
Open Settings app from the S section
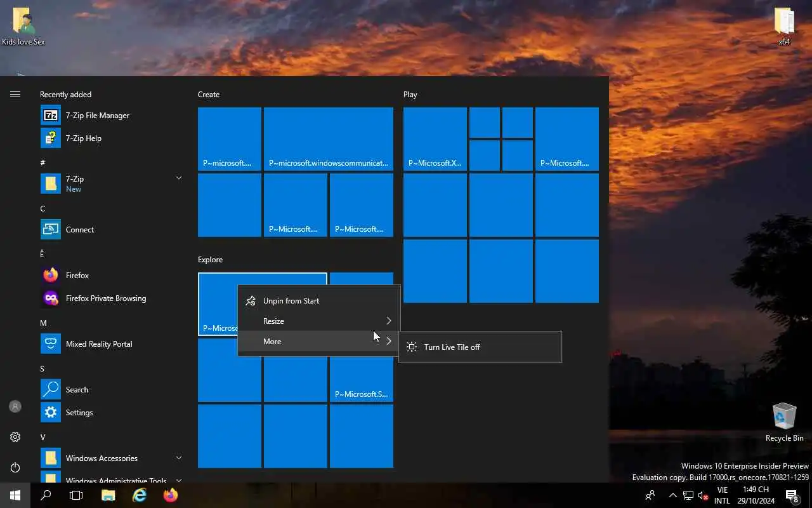pos(51,412)
